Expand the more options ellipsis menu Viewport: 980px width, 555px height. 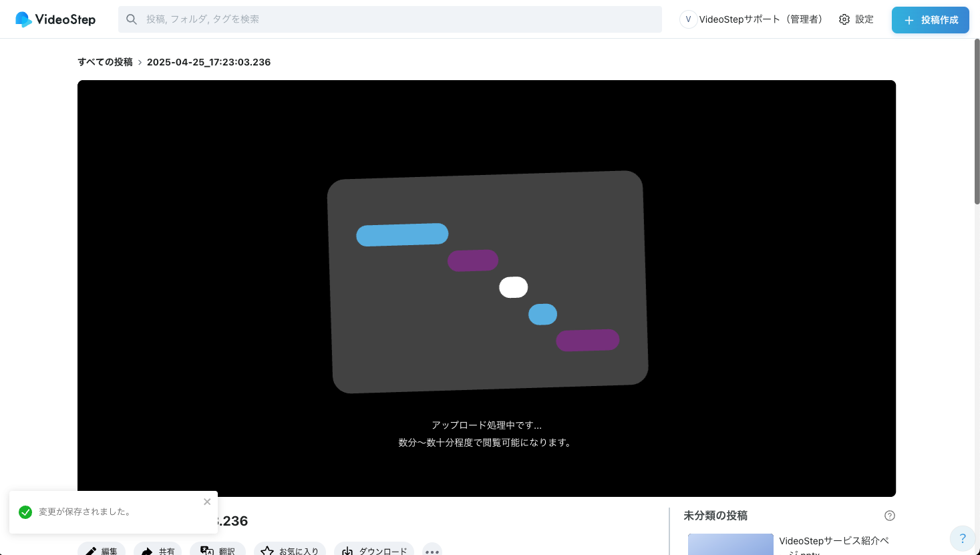click(x=432, y=550)
